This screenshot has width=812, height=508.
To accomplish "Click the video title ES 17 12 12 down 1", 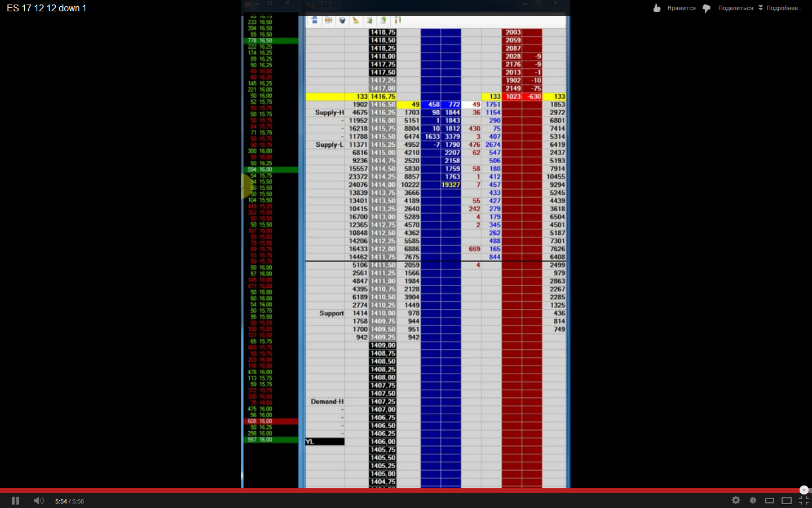I will point(46,8).
